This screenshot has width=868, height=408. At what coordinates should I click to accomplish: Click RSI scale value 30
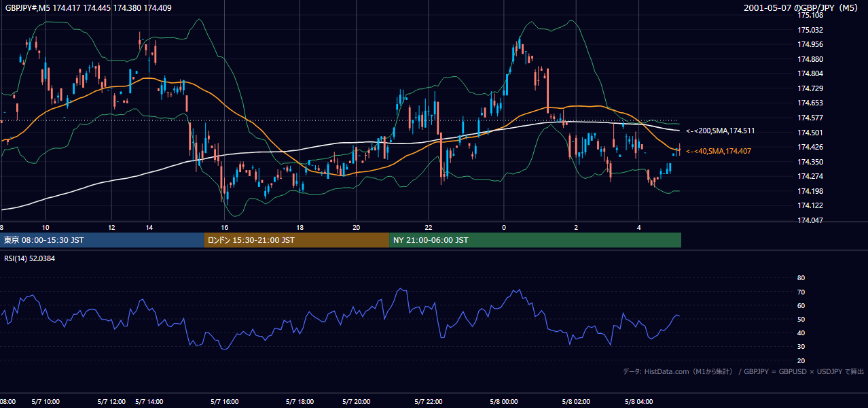(x=801, y=346)
